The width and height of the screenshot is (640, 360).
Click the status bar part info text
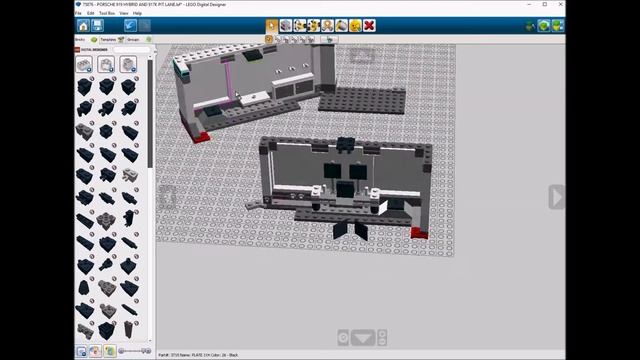tap(198, 355)
